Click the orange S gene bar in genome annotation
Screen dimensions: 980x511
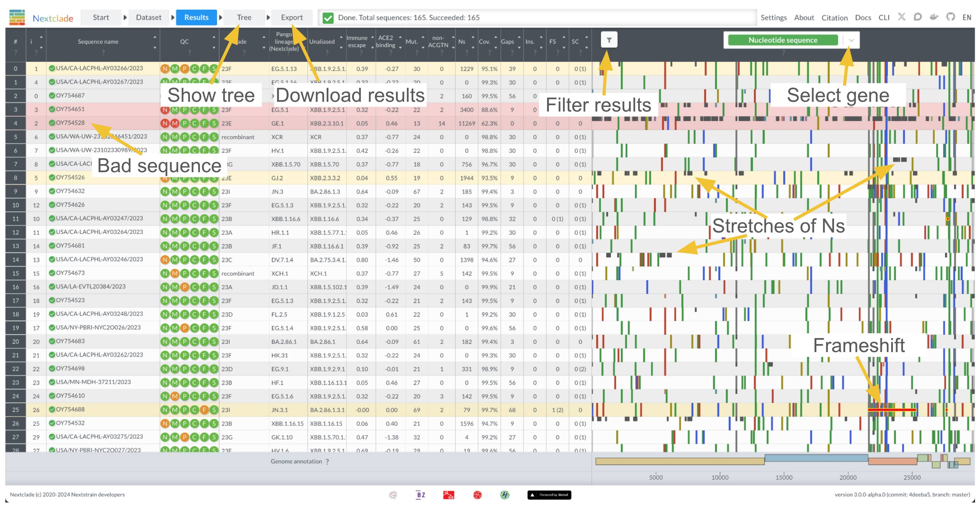[x=893, y=462]
